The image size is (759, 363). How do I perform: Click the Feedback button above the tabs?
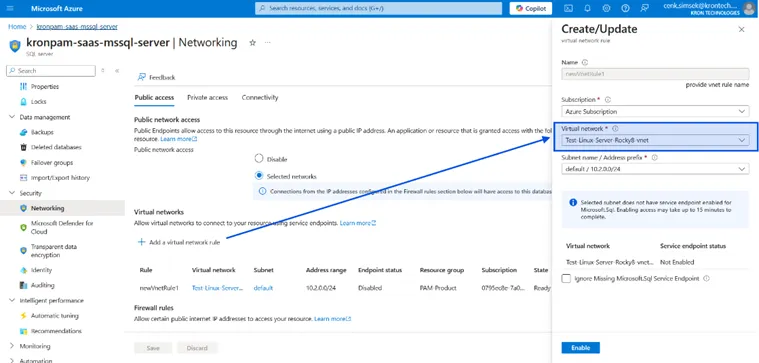[x=156, y=77]
